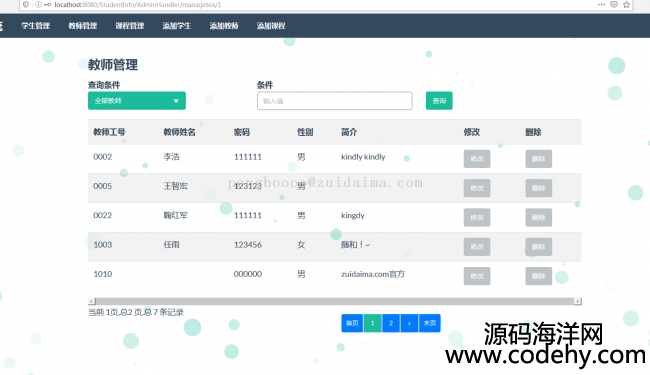Click the 输入值 condition input field
Viewport: 650px width, 375px height.
335,101
